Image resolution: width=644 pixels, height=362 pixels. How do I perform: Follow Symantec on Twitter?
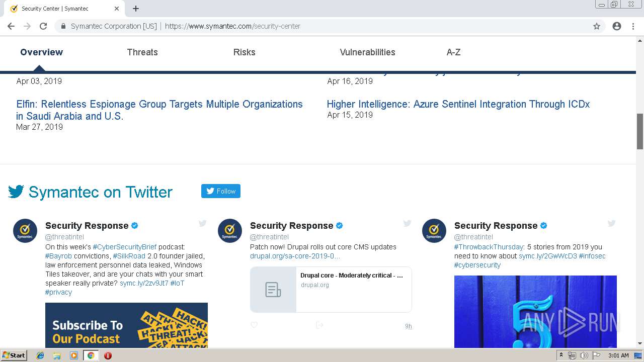point(221,191)
